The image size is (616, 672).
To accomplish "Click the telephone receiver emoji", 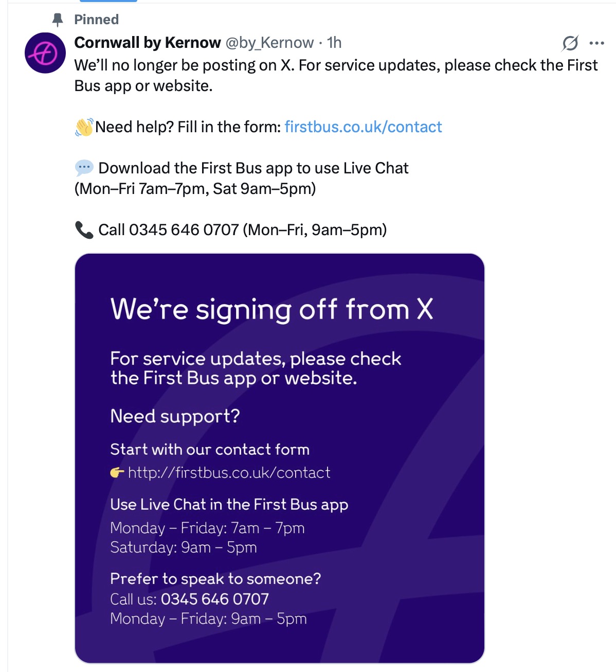I will [x=84, y=230].
